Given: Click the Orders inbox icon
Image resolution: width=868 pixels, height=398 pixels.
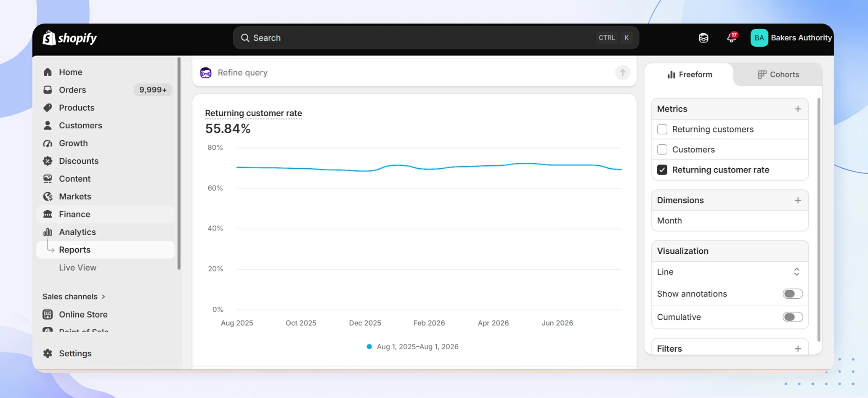Looking at the screenshot, I should [48, 90].
